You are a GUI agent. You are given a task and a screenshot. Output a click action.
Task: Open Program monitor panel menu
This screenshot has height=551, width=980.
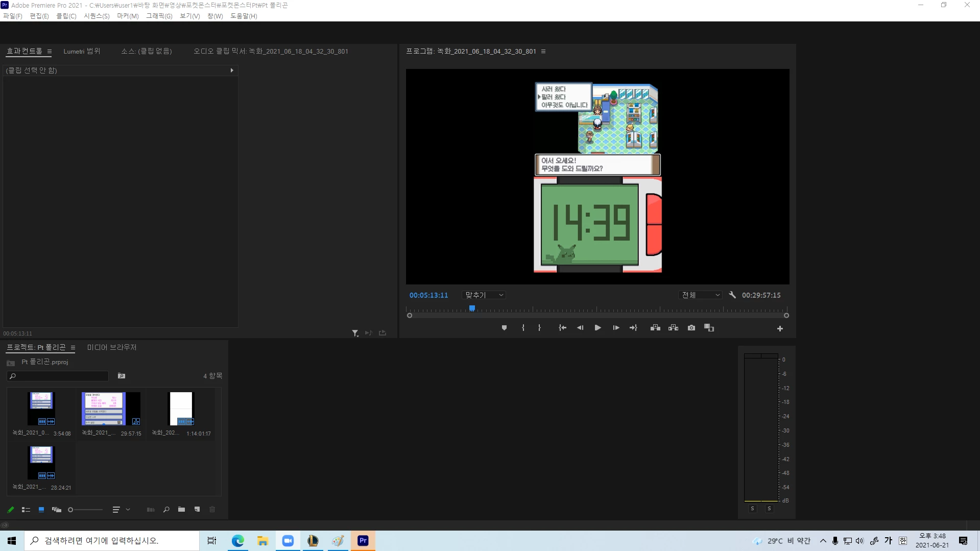pyautogui.click(x=543, y=52)
